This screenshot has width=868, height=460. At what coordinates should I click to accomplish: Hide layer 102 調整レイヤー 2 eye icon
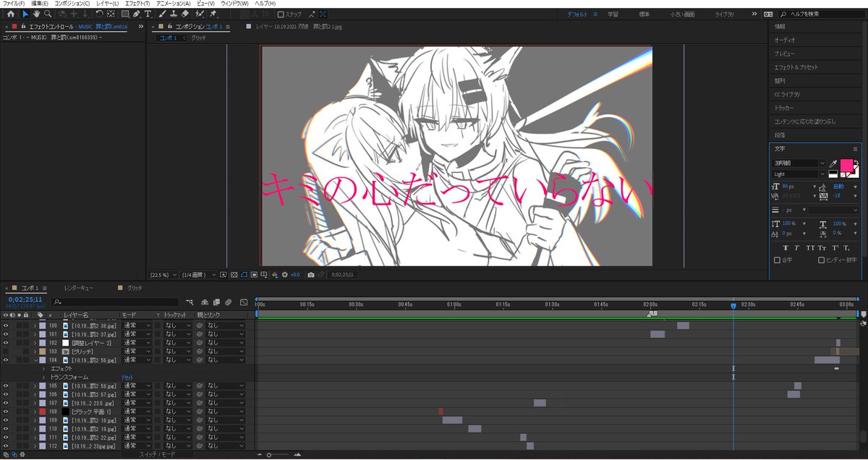click(x=6, y=343)
